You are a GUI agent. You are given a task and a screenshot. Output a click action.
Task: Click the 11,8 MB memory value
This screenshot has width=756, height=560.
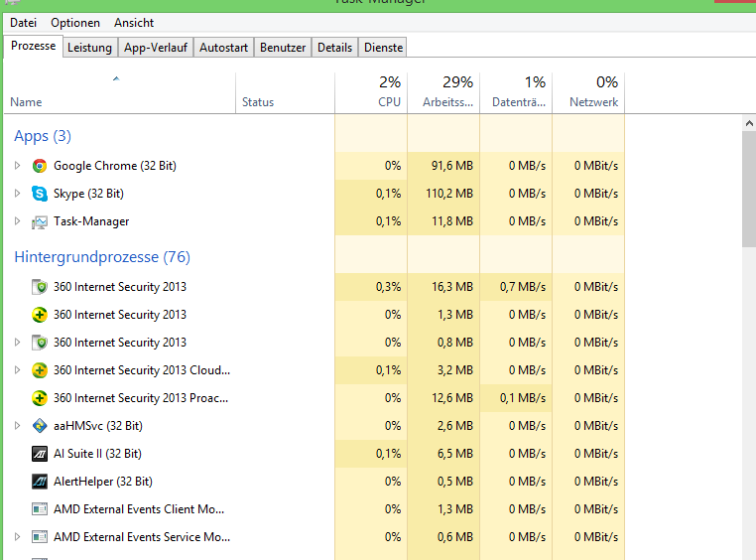click(x=452, y=221)
